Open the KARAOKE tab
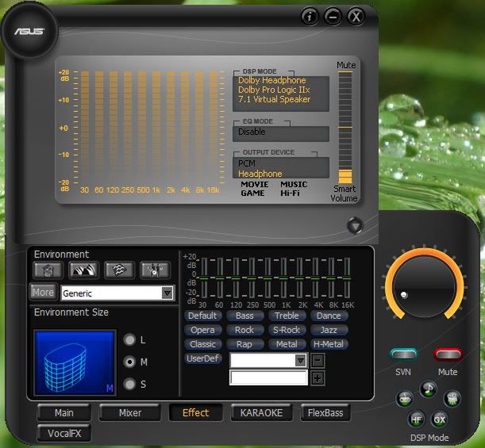Viewport: 485px width, 448px height. pos(261,413)
